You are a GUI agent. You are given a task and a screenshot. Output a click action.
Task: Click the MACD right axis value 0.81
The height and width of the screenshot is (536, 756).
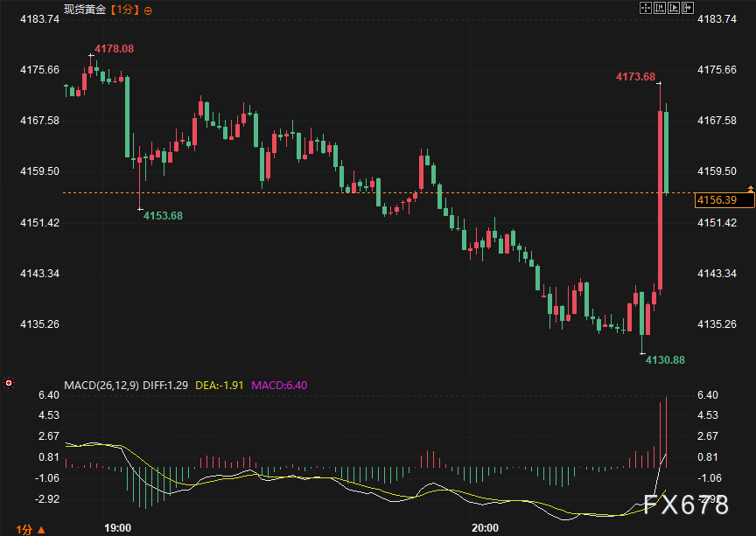[708, 457]
